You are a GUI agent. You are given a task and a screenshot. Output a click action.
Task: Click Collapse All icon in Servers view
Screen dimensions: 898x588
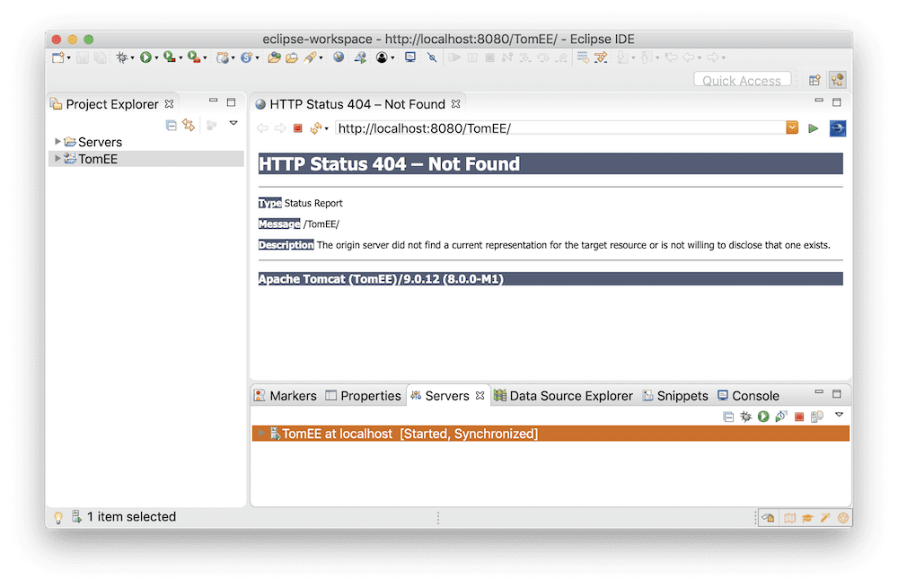[x=728, y=417]
